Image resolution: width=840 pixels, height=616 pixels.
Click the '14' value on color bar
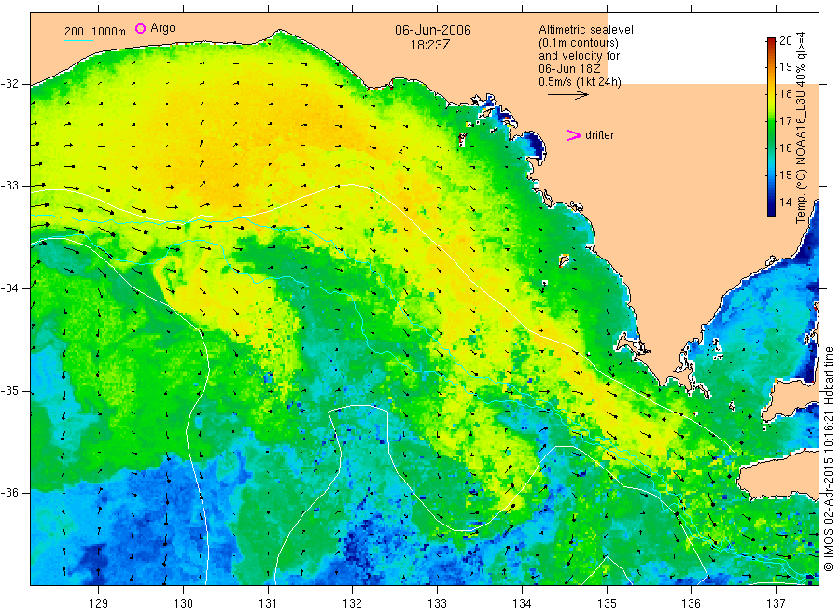pyautogui.click(x=785, y=202)
